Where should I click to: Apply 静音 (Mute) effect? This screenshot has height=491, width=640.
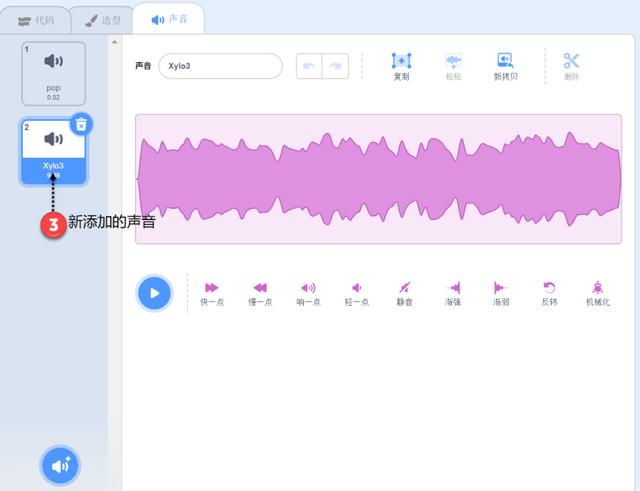tap(404, 294)
